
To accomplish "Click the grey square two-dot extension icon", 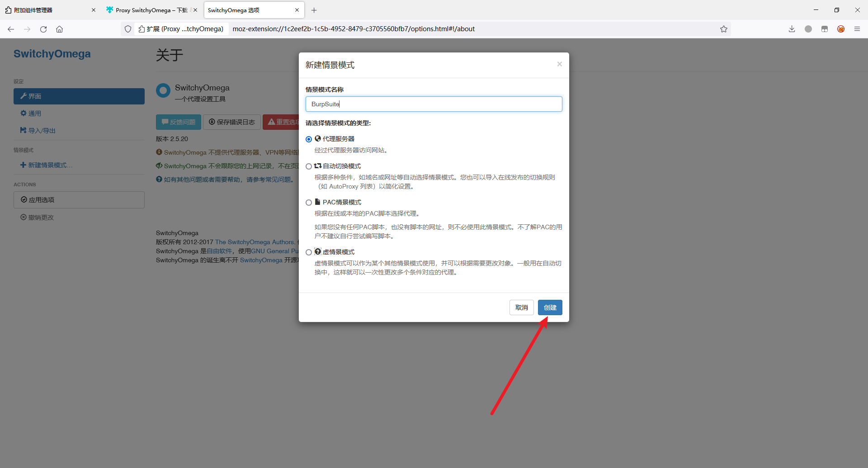I will point(825,29).
